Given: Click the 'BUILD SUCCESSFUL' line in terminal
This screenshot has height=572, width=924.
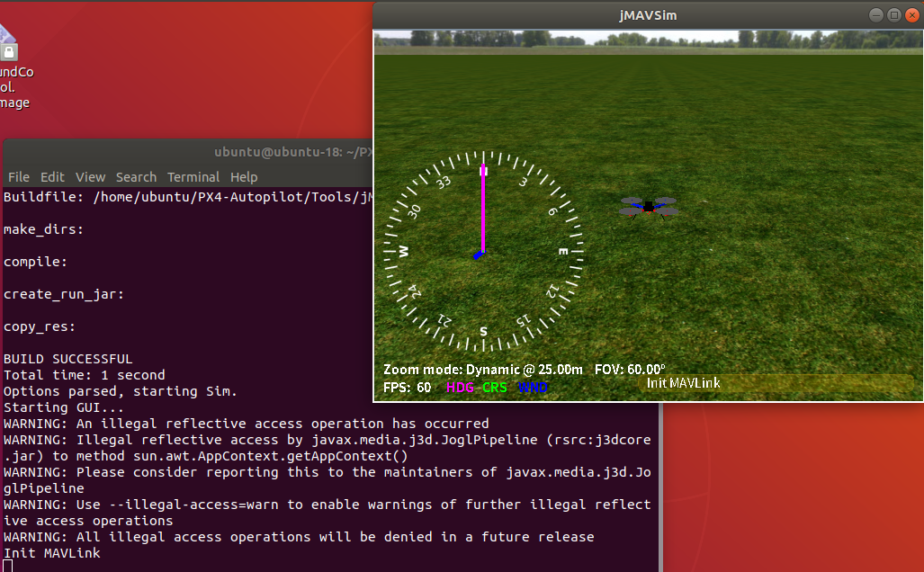Looking at the screenshot, I should click(x=67, y=359).
